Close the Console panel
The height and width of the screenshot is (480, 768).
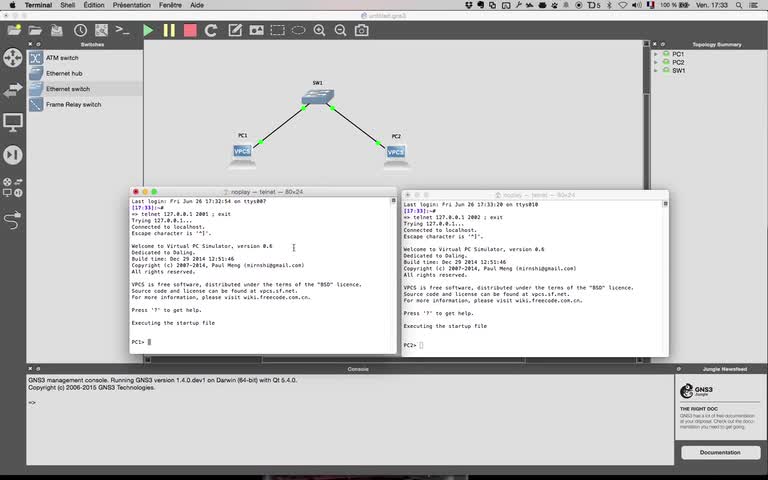point(30,369)
